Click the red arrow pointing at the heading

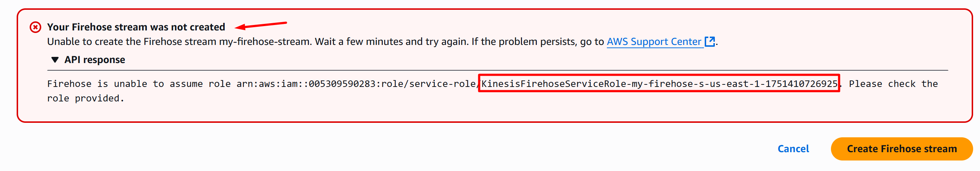click(260, 25)
